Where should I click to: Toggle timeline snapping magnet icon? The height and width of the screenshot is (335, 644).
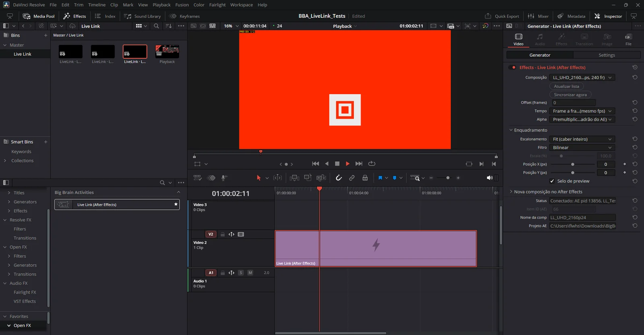tap(339, 178)
